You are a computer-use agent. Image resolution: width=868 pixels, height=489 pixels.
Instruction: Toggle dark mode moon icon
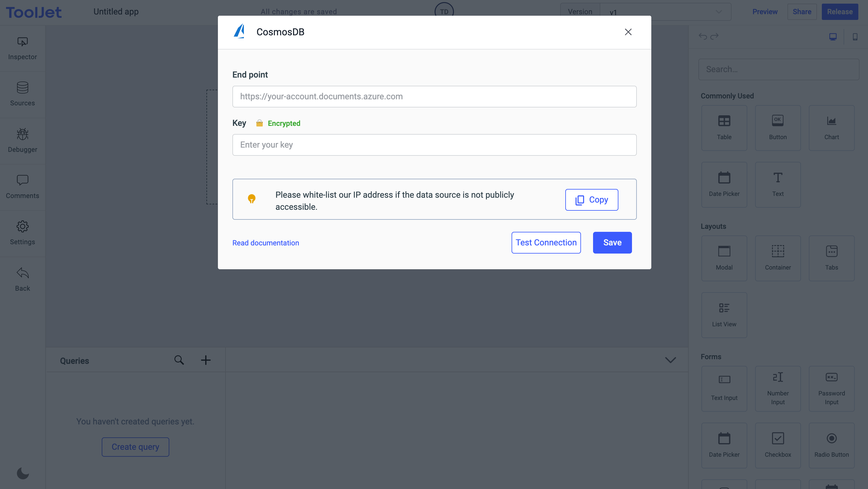[23, 473]
